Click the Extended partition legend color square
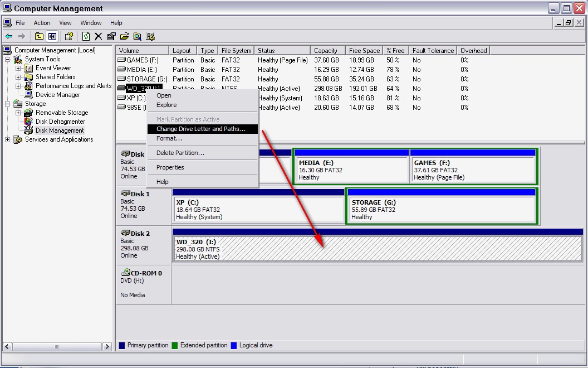This screenshot has width=588, height=368. [174, 346]
